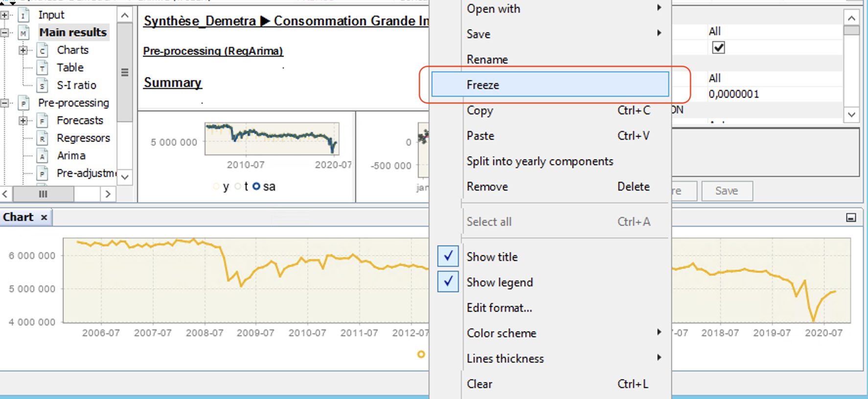Open the Color scheme submenu
The image size is (868, 399).
(502, 333)
